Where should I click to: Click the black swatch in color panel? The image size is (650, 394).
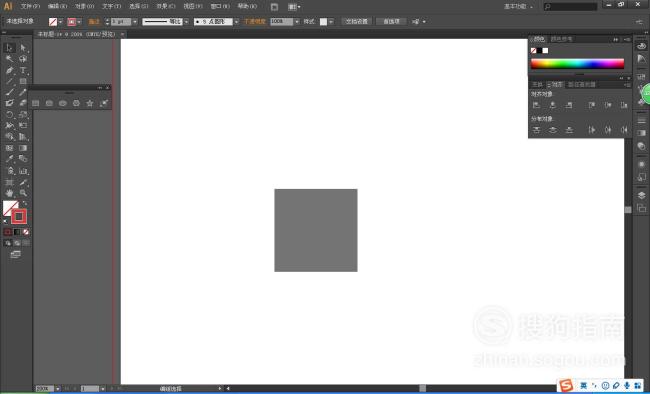point(539,51)
